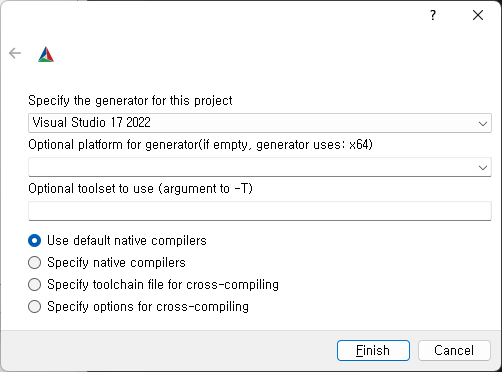Click the Finish button

click(x=373, y=350)
